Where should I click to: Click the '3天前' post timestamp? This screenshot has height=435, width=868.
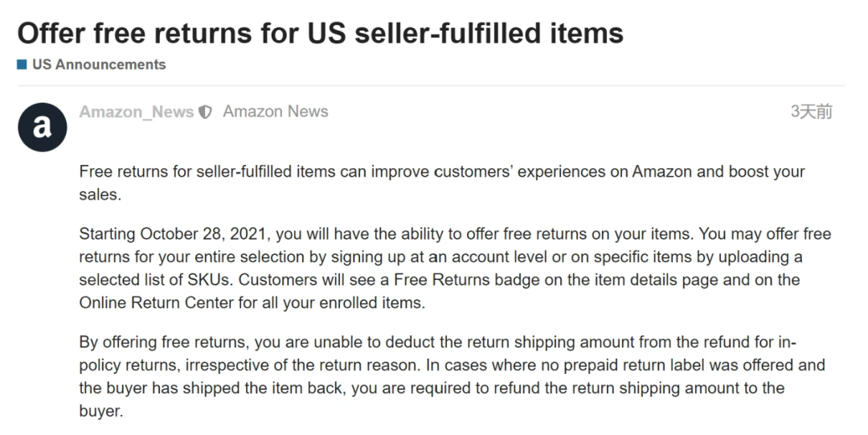(812, 112)
